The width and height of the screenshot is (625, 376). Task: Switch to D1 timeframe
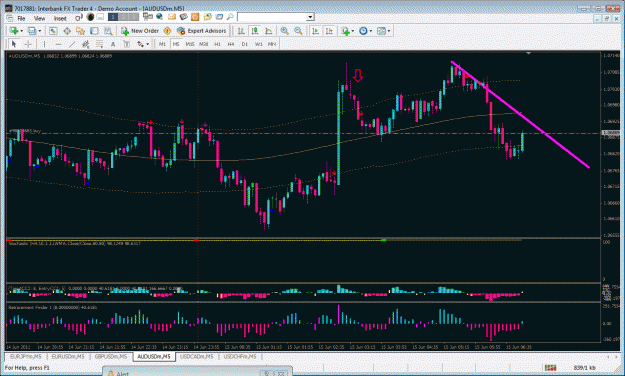pyautogui.click(x=245, y=44)
